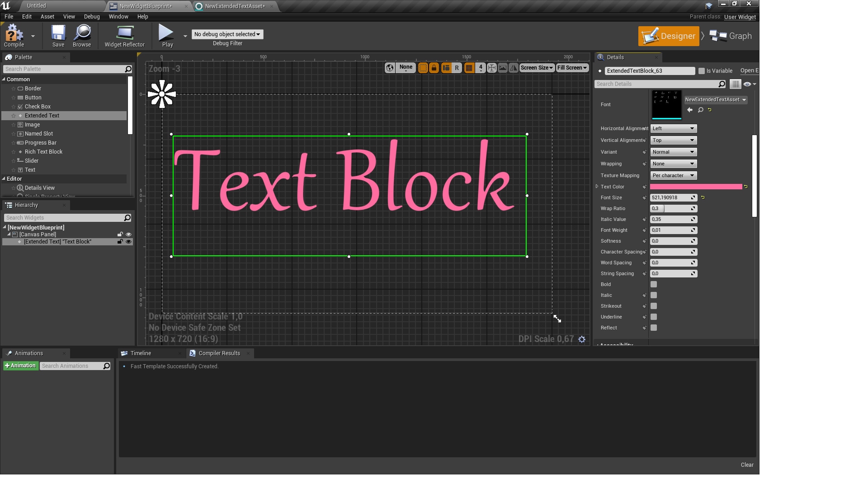The width and height of the screenshot is (868, 488).
Task: Reset Font Size to default value
Action: (x=702, y=197)
